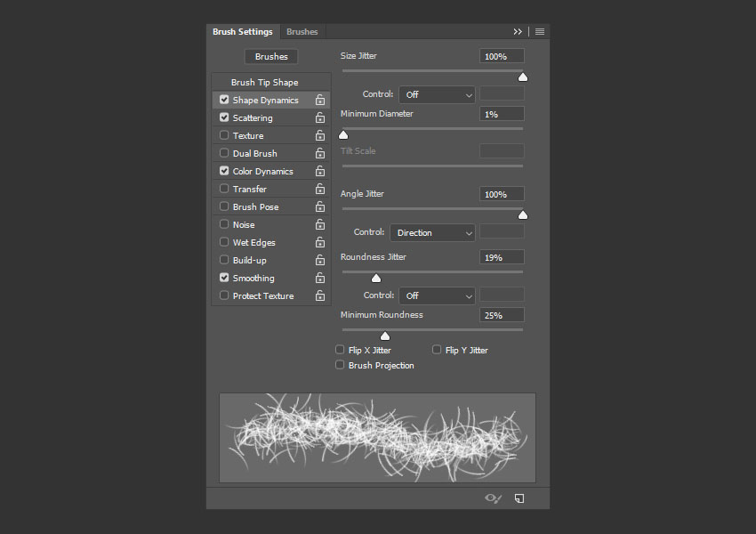Toggle the live tip brush preview icon
The image size is (756, 534).
click(494, 498)
